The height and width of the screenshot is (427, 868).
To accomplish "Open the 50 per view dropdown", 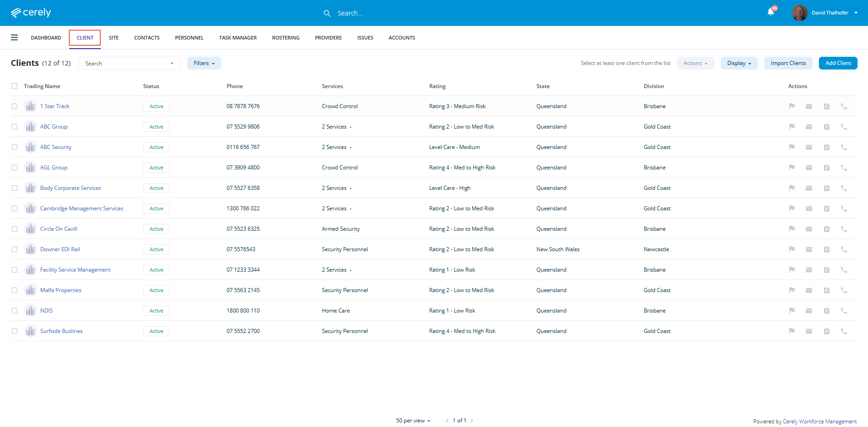I will [x=413, y=421].
